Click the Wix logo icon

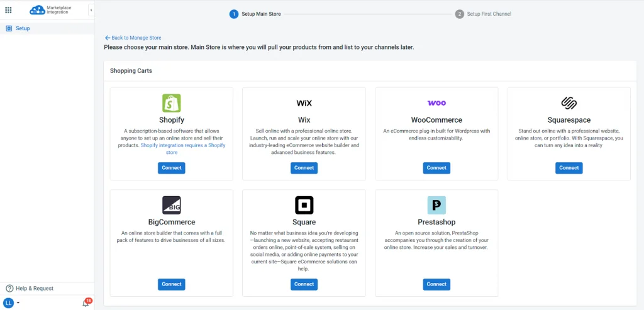tap(304, 103)
